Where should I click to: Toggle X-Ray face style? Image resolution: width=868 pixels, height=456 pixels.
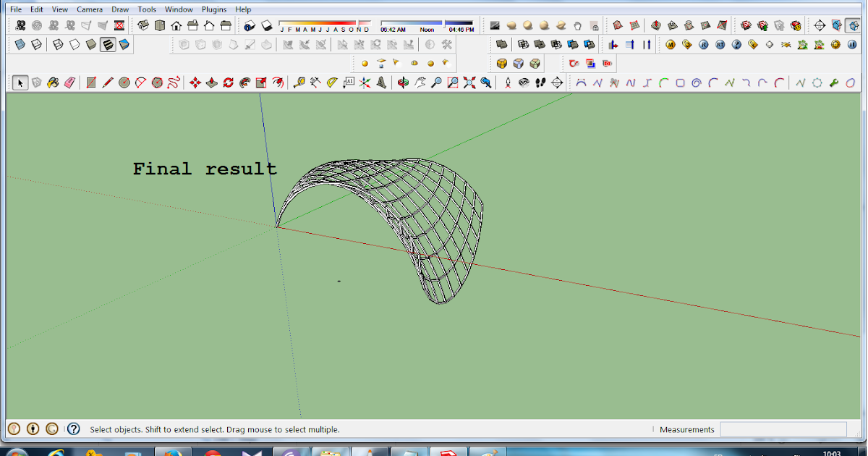point(20,45)
